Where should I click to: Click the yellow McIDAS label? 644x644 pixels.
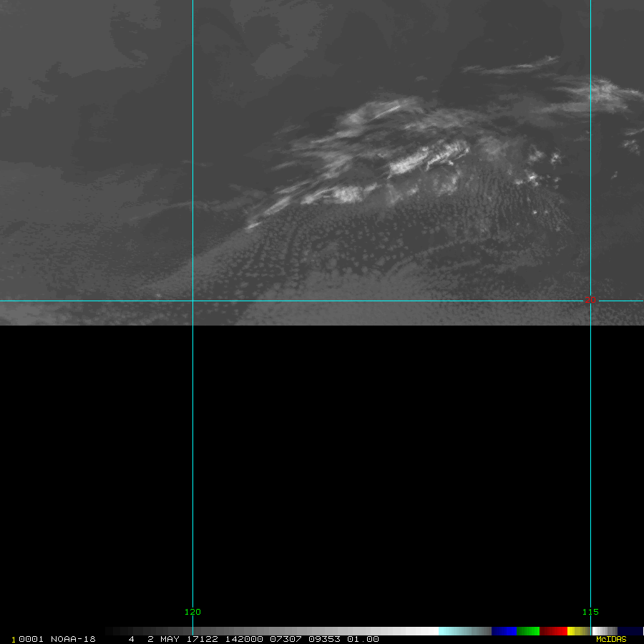click(611, 639)
